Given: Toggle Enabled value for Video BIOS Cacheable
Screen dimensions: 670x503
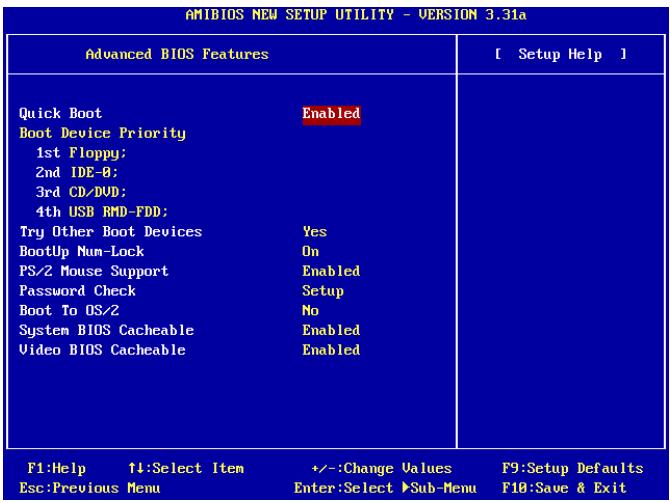Looking at the screenshot, I should pyautogui.click(x=331, y=350).
